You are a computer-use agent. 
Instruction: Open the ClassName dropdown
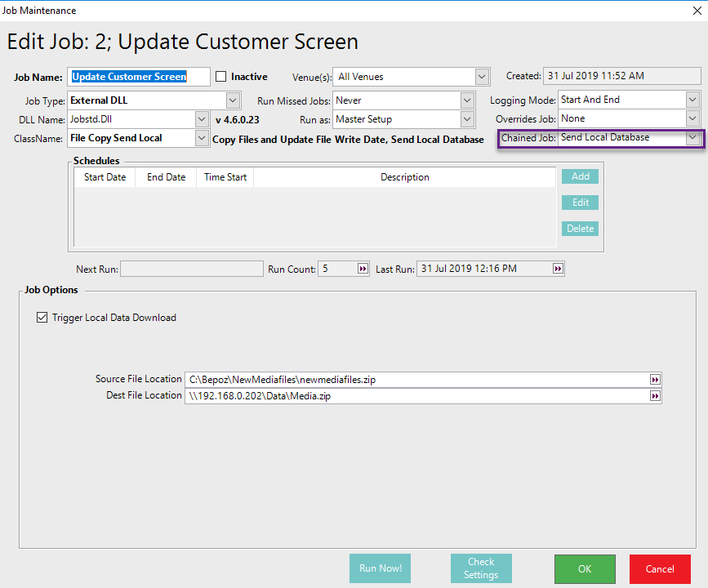(203, 139)
